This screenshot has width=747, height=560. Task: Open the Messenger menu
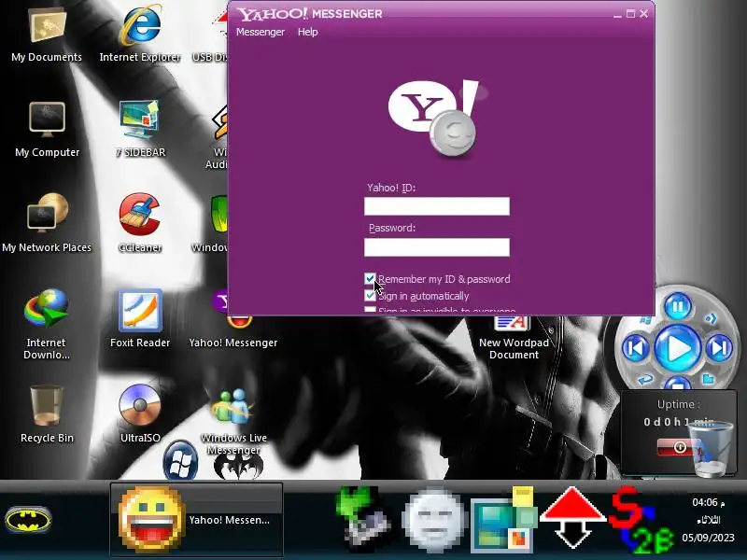261,32
